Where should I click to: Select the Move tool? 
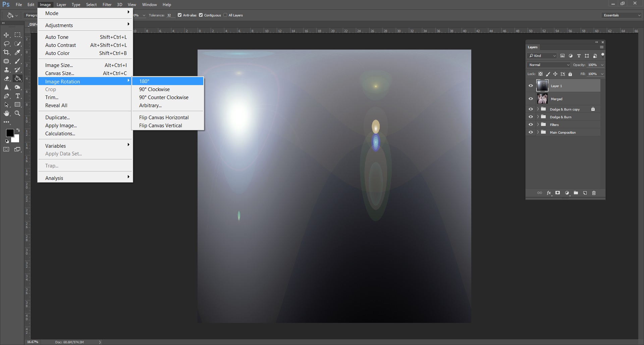[6, 35]
